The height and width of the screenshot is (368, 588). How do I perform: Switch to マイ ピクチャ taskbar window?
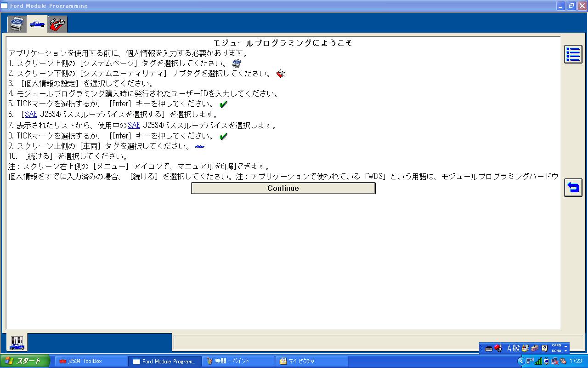click(311, 361)
